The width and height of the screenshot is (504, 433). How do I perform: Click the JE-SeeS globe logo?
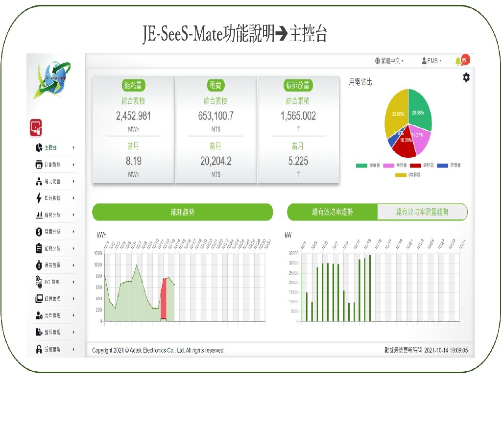coord(49,79)
